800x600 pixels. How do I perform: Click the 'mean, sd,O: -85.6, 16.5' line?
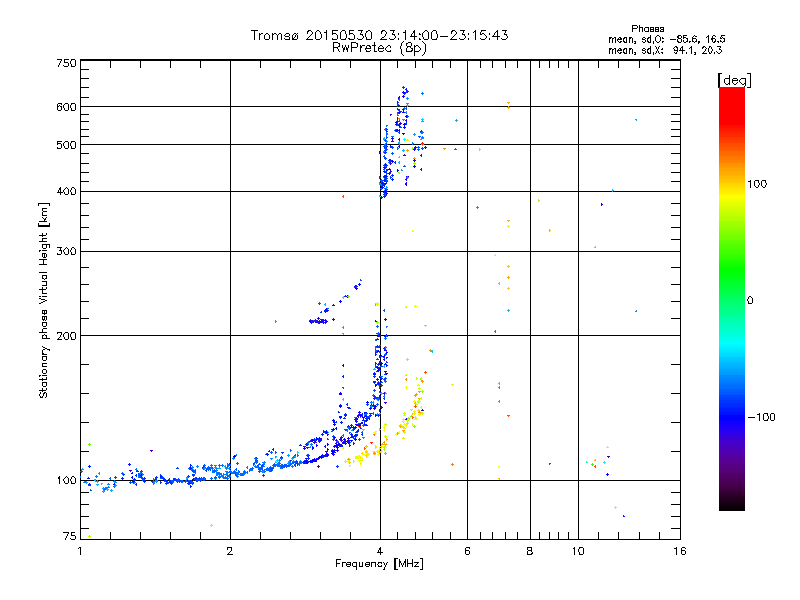pos(666,39)
